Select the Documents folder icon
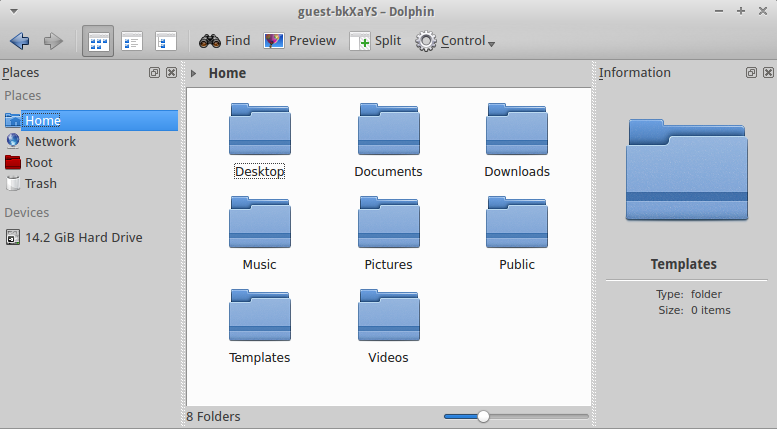 pos(388,129)
